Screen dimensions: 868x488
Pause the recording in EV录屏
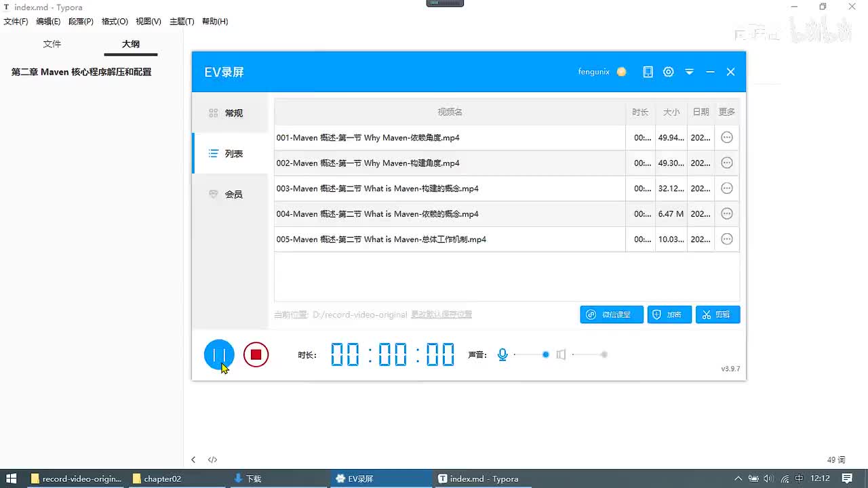point(219,354)
